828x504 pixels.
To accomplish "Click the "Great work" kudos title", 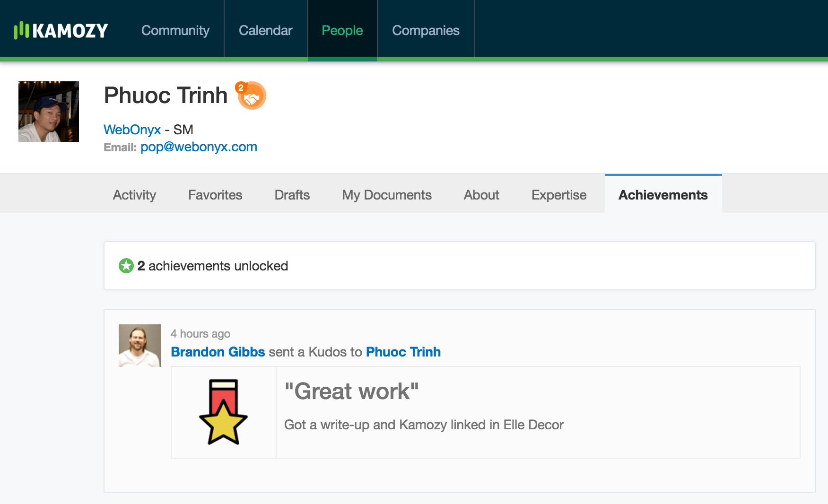I will [x=352, y=391].
